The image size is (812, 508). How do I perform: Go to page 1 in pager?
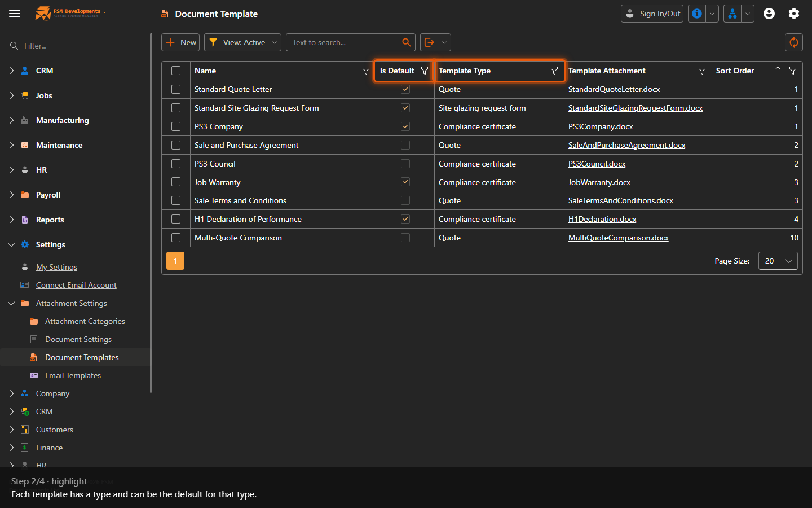(x=175, y=261)
